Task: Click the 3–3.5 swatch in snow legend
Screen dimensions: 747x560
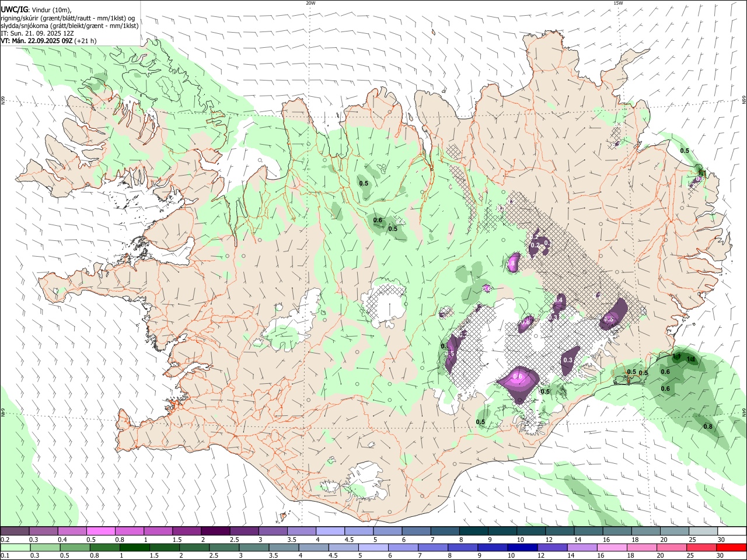Action: pyautogui.click(x=273, y=531)
